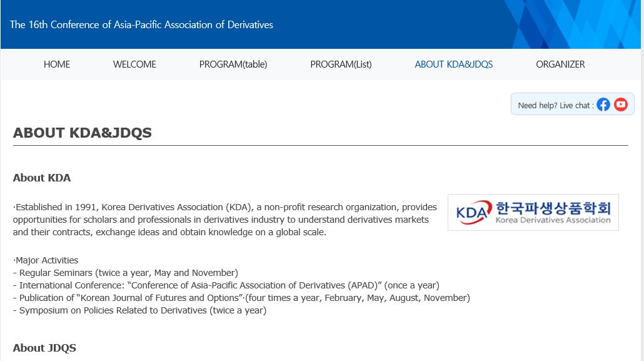Click the 'Established in 1991' paragraph
This screenshot has width=644, height=361.
[225, 220]
